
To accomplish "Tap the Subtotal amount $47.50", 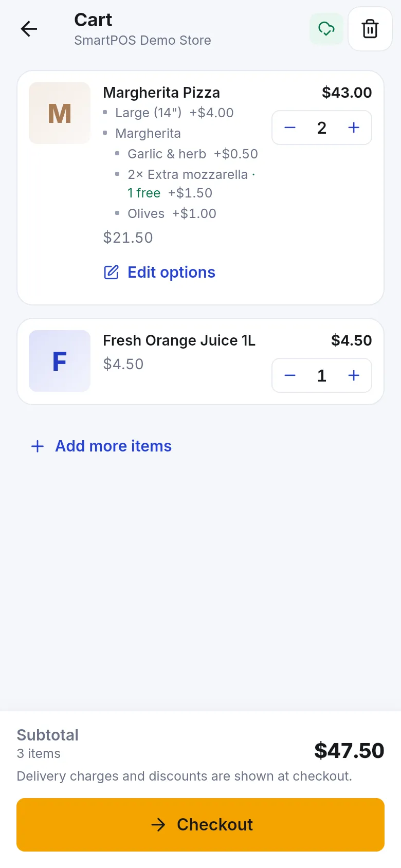I will coord(349,751).
